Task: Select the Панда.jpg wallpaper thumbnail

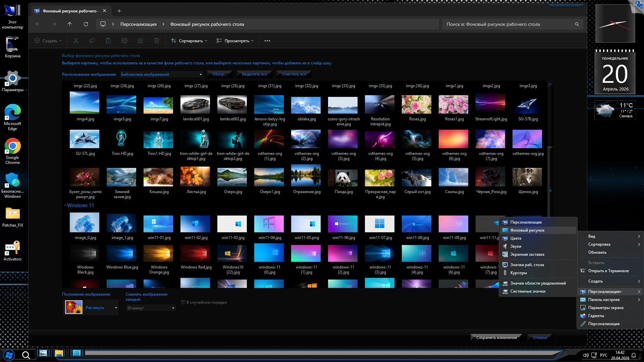Action: pyautogui.click(x=343, y=178)
